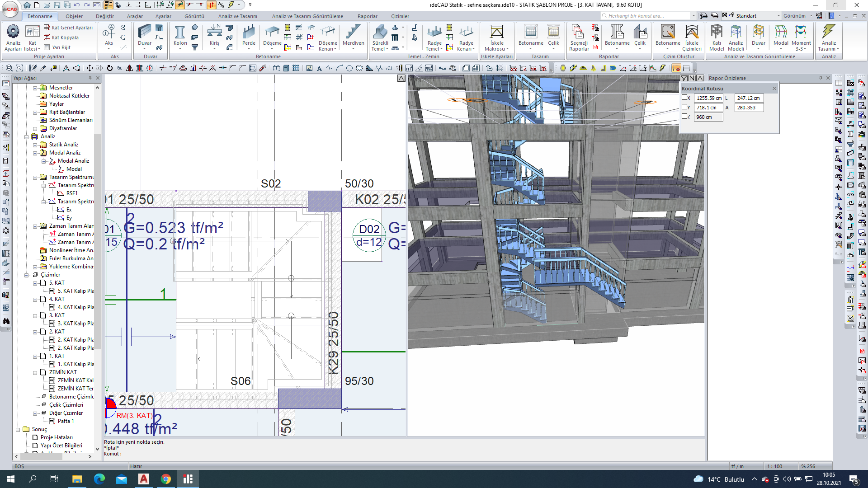Open İskele Çizimleri drawings
The image size is (868, 488).
[692, 38]
